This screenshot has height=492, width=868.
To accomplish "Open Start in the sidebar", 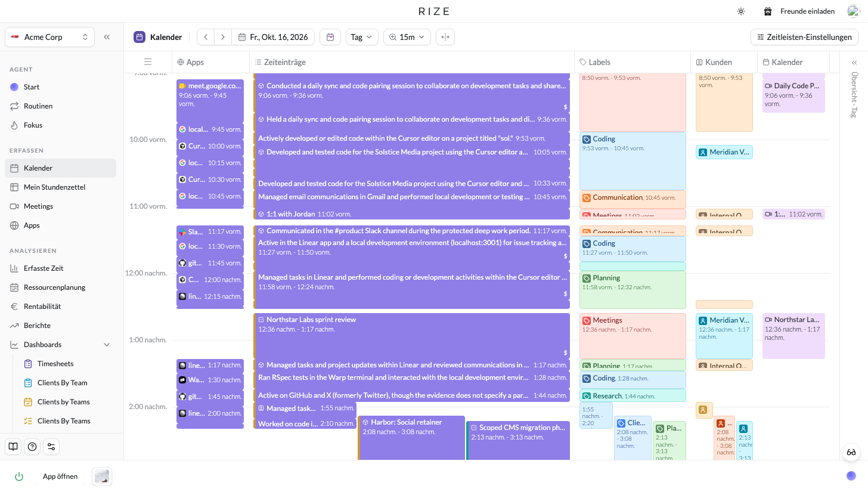I will click(60, 87).
